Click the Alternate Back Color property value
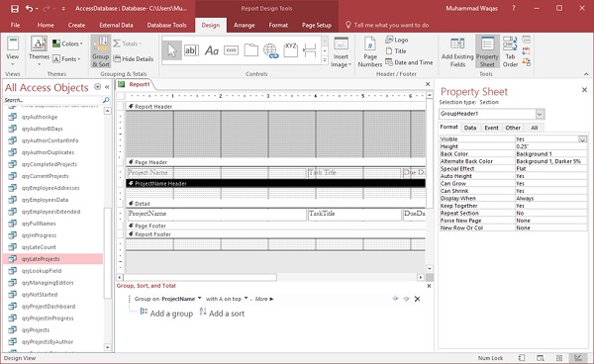The height and width of the screenshot is (364, 594). pyautogui.click(x=550, y=161)
